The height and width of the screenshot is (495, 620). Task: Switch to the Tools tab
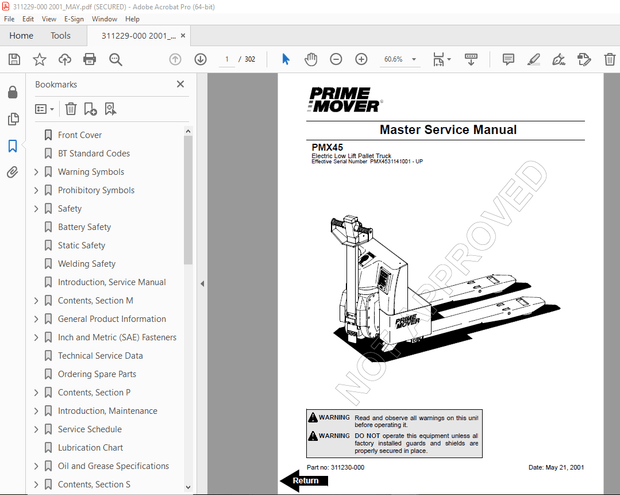click(x=60, y=36)
